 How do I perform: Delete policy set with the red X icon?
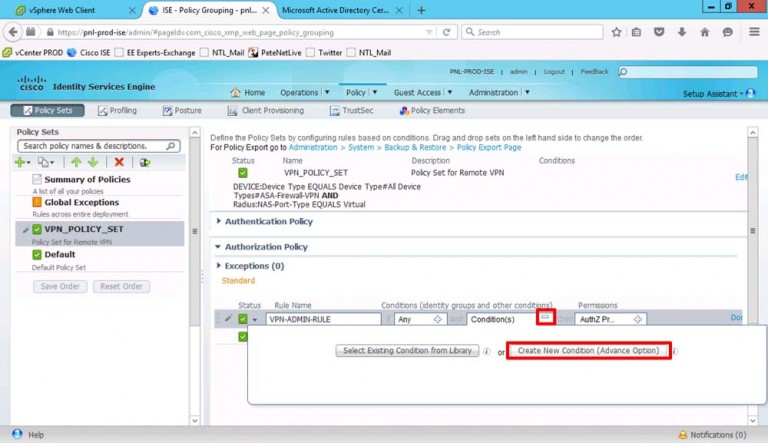(x=119, y=162)
